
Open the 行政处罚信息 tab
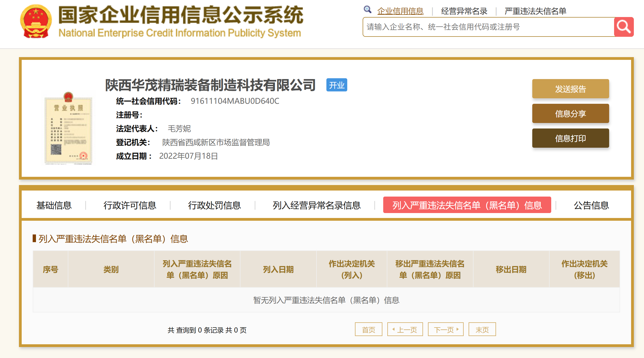click(x=214, y=205)
